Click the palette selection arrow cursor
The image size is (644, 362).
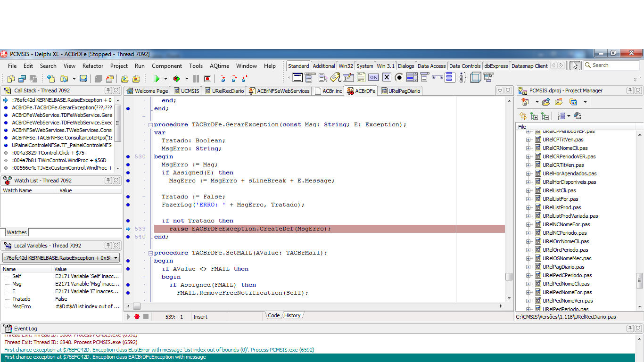point(574,66)
